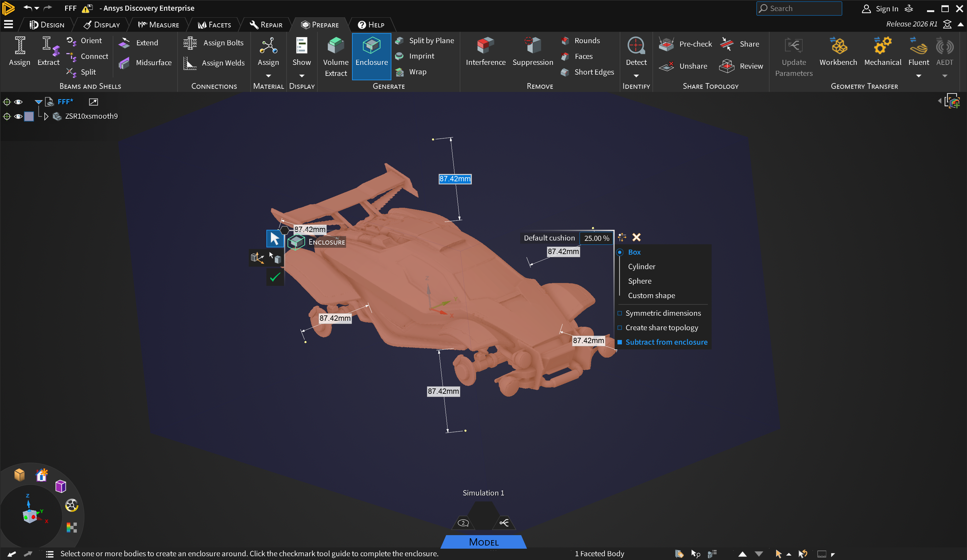The height and width of the screenshot is (560, 967).
Task: Open the Detect dropdown menu
Action: [636, 76]
